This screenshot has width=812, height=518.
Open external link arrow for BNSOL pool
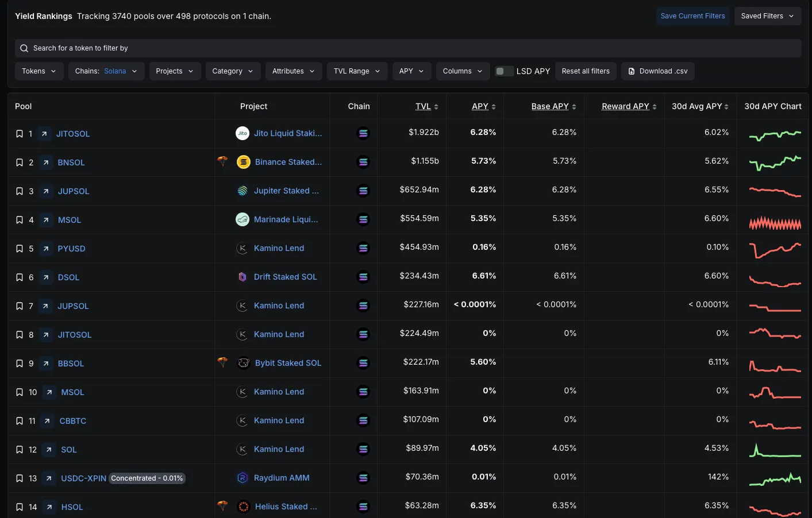pyautogui.click(x=46, y=163)
